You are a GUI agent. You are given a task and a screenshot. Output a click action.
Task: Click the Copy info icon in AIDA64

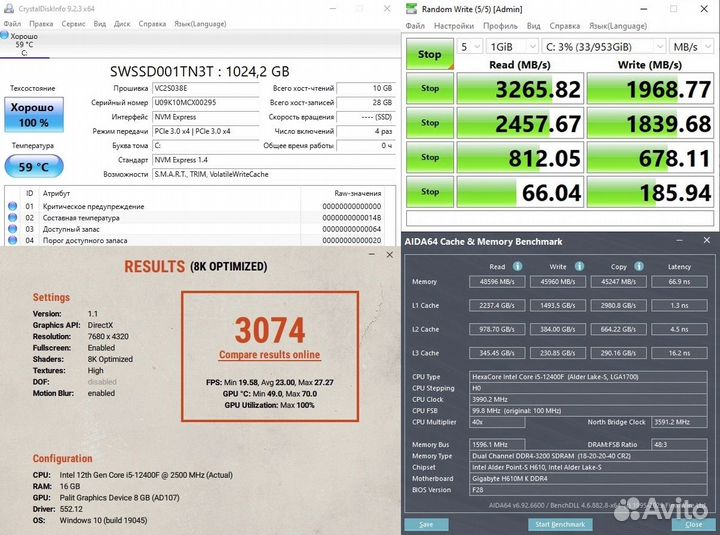pyautogui.click(x=639, y=266)
